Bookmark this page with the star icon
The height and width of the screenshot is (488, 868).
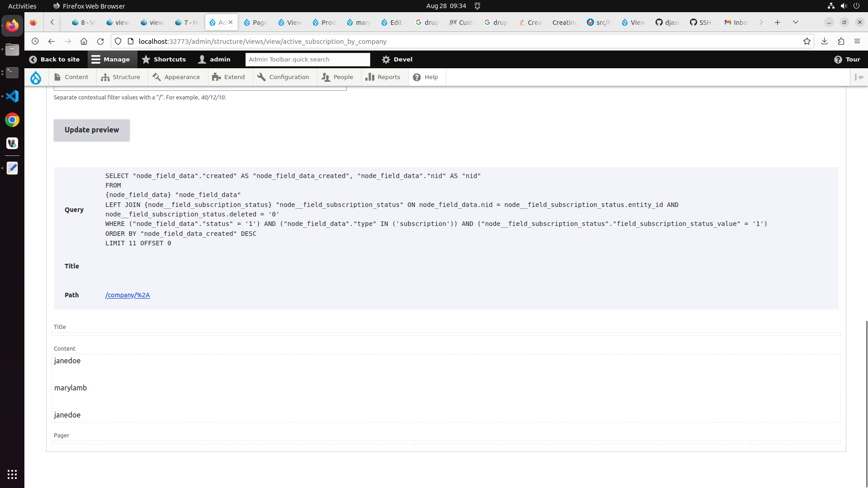coord(807,41)
